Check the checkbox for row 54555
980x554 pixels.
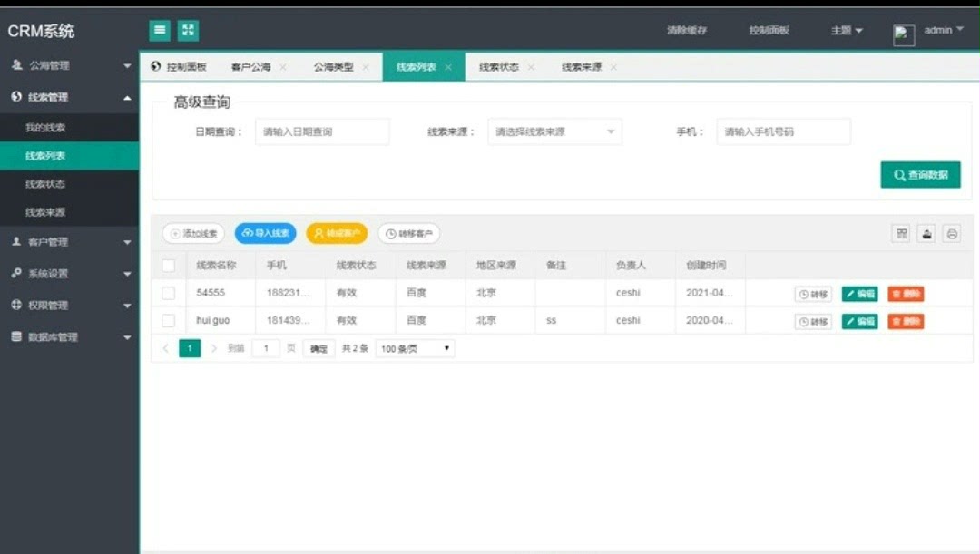click(x=168, y=294)
